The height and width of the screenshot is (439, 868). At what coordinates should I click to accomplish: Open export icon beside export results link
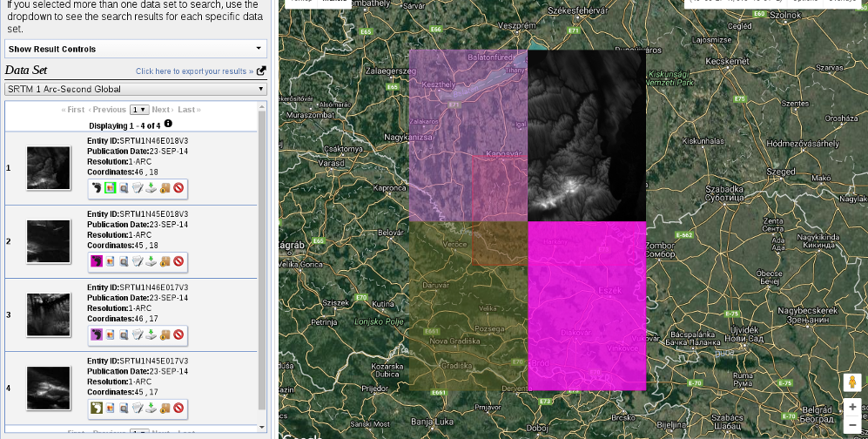pos(261,71)
